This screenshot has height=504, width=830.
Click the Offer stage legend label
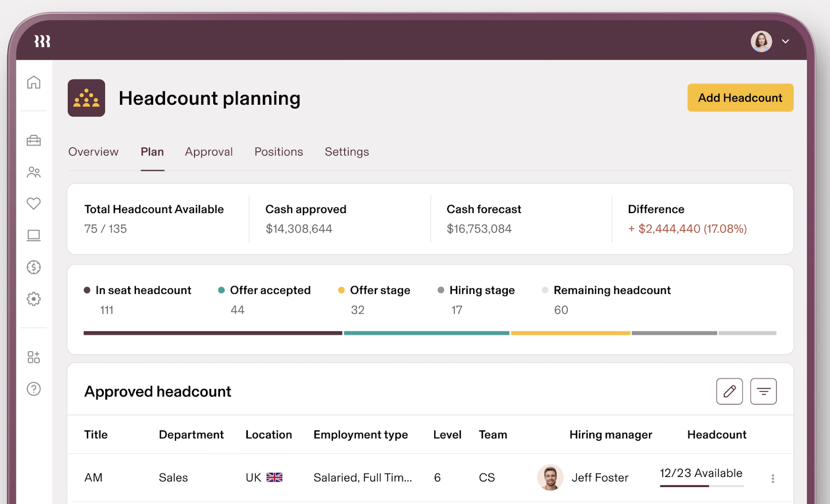click(x=380, y=290)
